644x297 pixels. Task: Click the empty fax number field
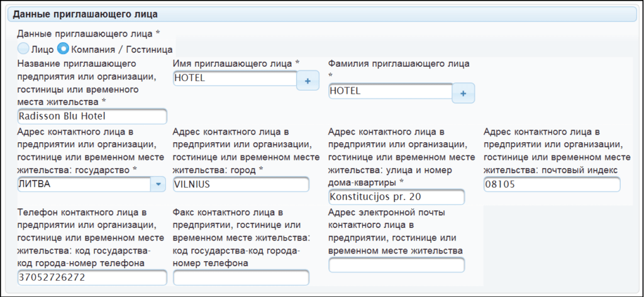click(x=241, y=277)
